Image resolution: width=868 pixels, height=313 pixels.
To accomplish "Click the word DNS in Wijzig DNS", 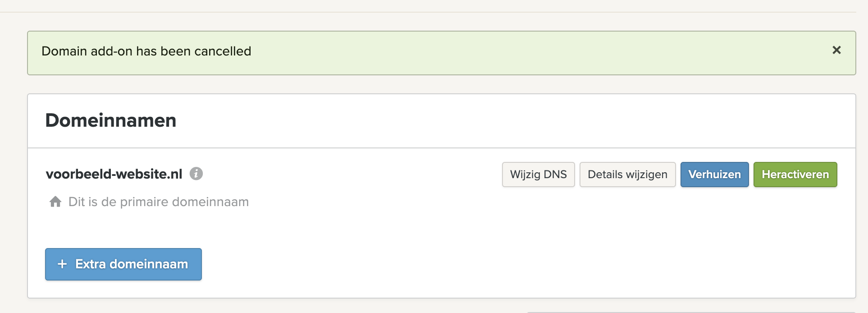I will (555, 175).
